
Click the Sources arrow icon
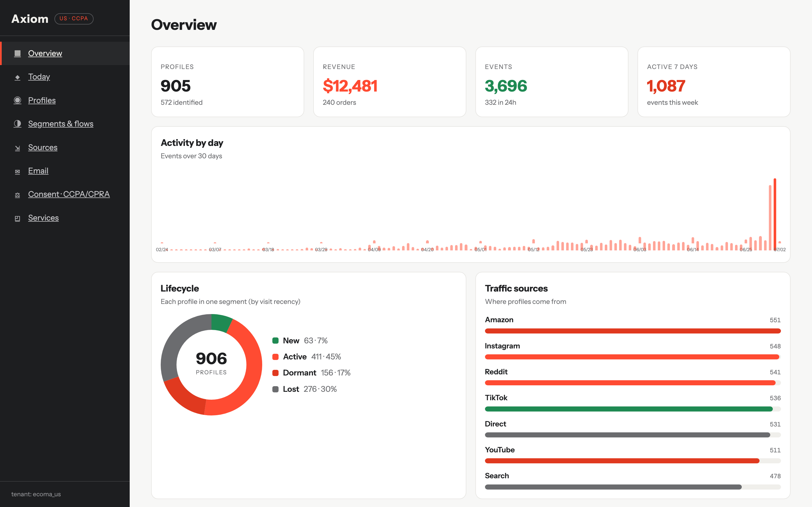click(x=17, y=148)
